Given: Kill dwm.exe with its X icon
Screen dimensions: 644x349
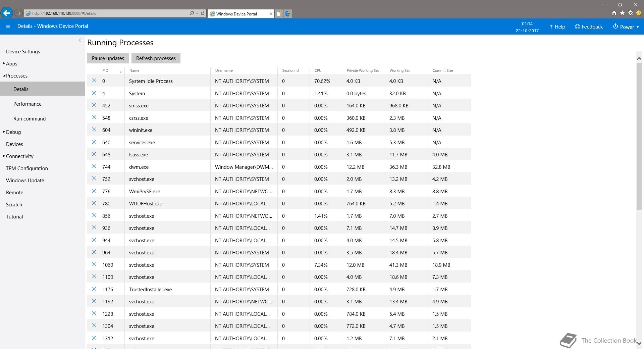Looking at the screenshot, I should (94, 166).
